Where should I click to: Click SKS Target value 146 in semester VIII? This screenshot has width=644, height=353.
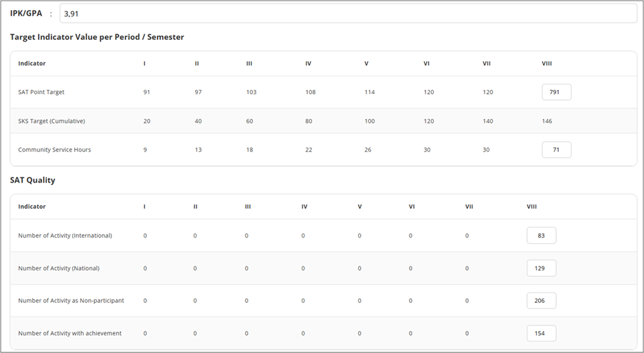pyautogui.click(x=546, y=121)
